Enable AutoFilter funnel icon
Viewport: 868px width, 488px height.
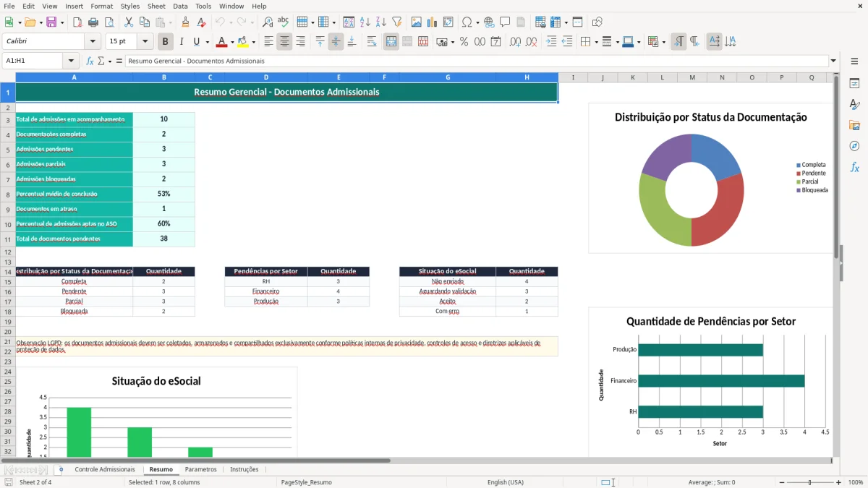point(397,22)
